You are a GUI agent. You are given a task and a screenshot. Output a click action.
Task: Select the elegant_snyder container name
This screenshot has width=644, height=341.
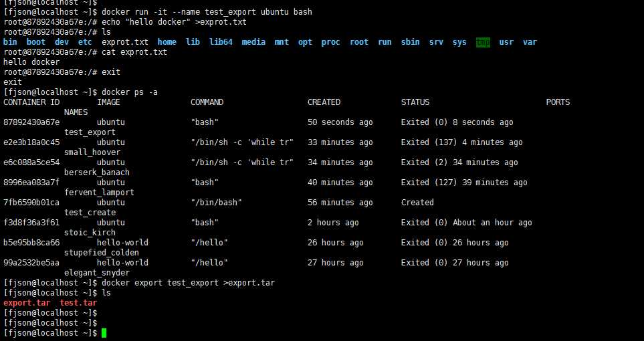tap(97, 273)
